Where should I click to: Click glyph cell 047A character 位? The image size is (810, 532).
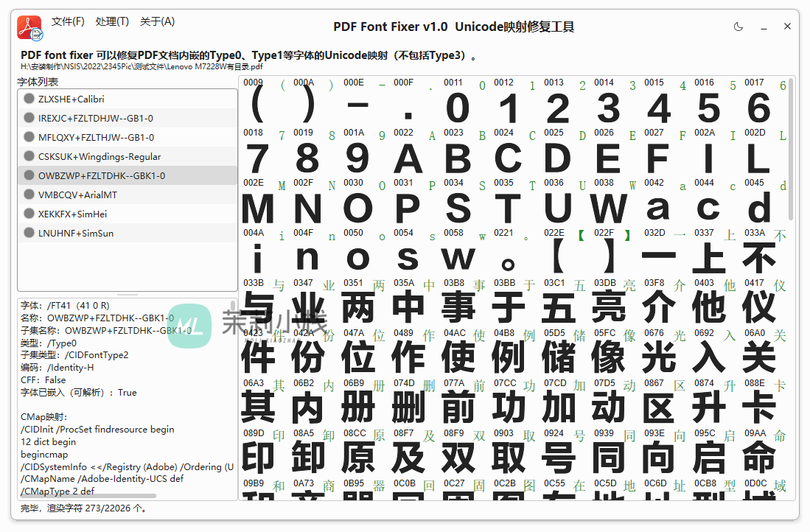point(365,352)
